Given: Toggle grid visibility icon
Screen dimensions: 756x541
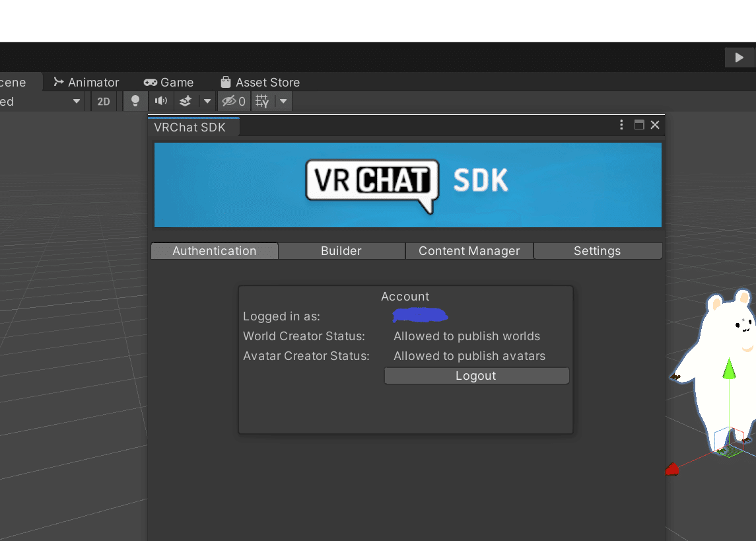Looking at the screenshot, I should click(x=262, y=101).
